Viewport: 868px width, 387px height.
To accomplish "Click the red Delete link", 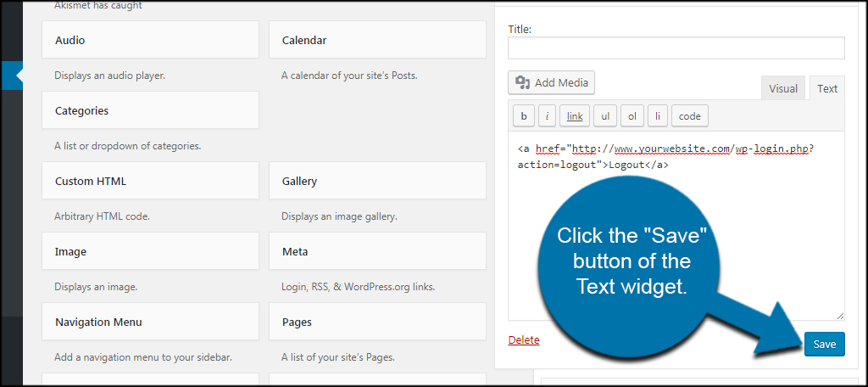I will point(524,339).
